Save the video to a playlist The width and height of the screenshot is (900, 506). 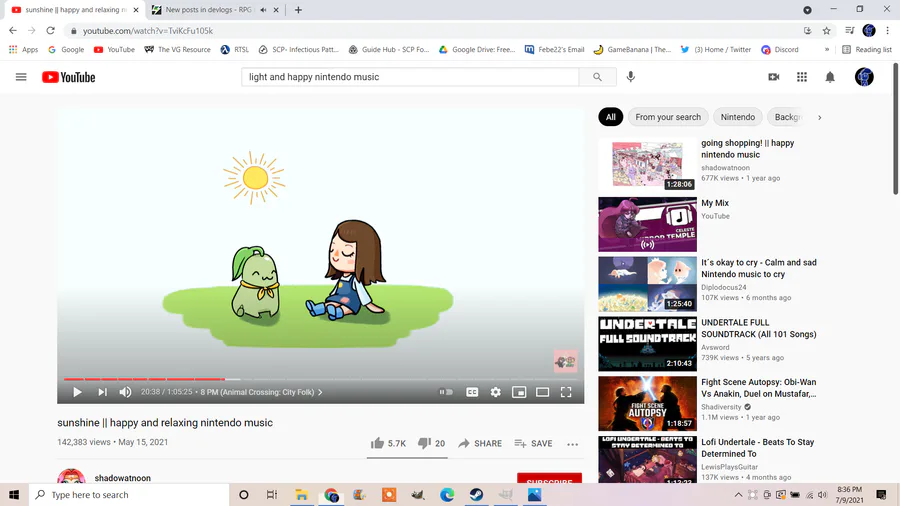point(533,443)
